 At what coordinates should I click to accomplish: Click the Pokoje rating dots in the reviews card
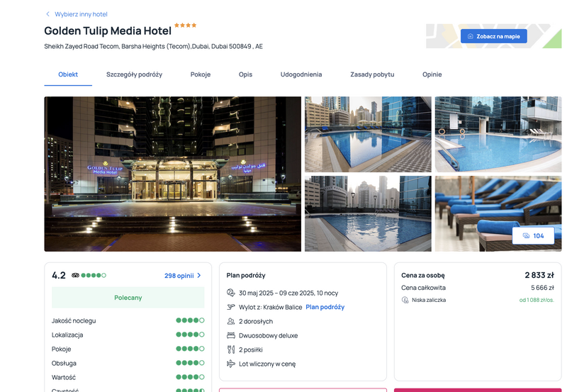coord(190,349)
